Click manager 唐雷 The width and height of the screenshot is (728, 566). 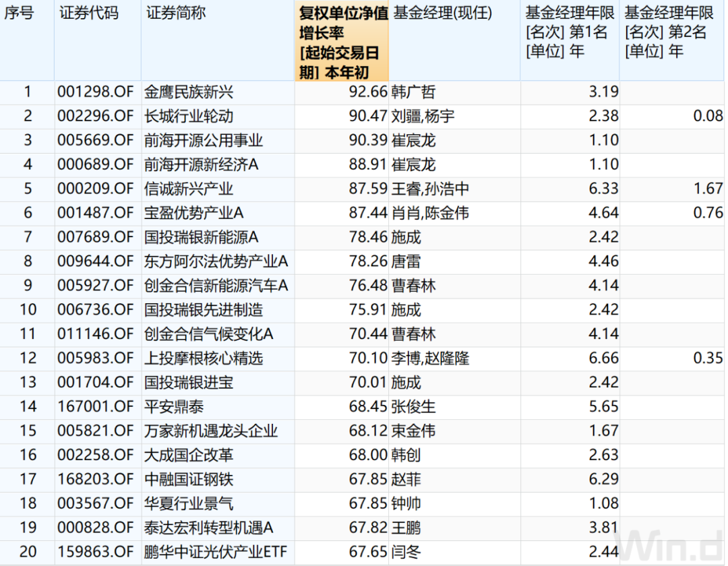coord(406,261)
